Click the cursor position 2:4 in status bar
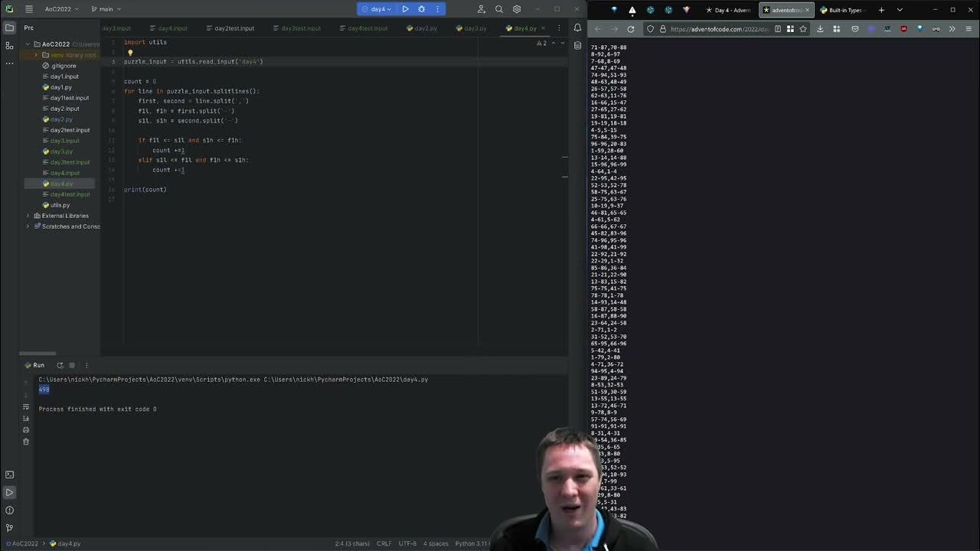Image resolution: width=980 pixels, height=551 pixels. pos(351,543)
